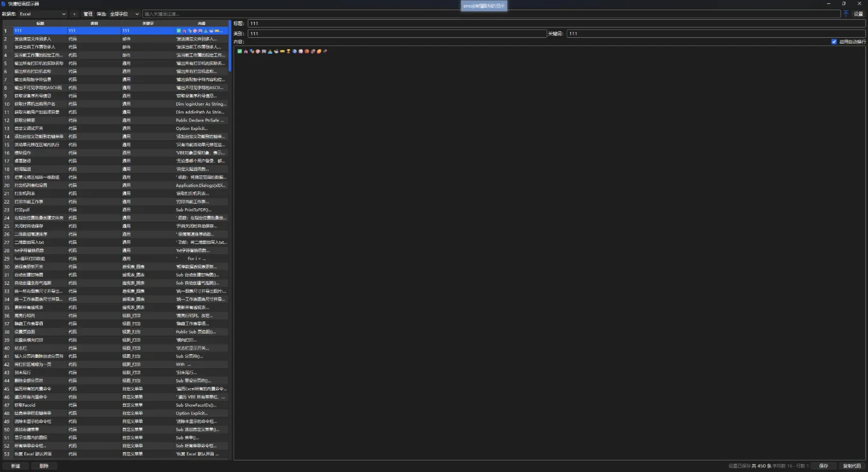Click into the 类别 input field

[x=397, y=33]
